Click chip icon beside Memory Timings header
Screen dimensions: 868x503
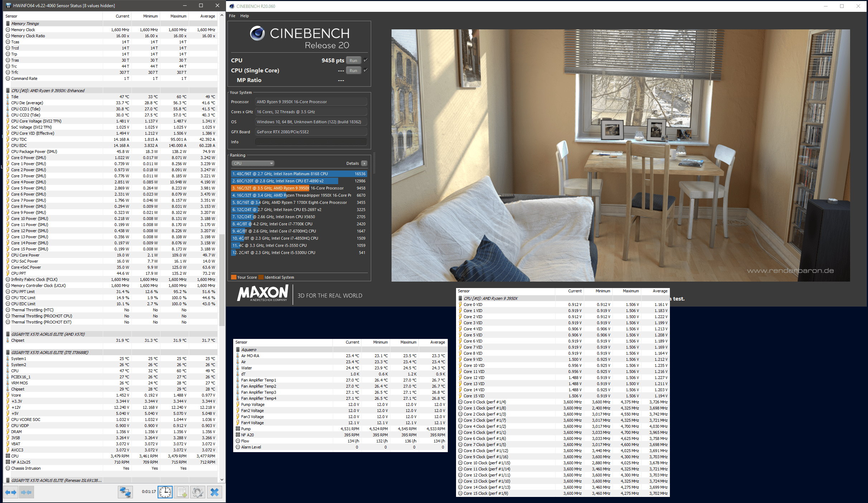point(8,24)
